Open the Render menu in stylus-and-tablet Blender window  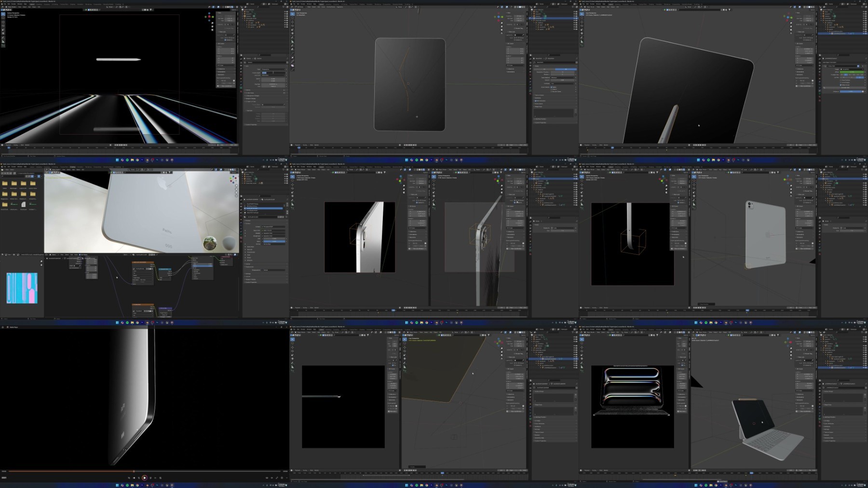[x=592, y=4]
